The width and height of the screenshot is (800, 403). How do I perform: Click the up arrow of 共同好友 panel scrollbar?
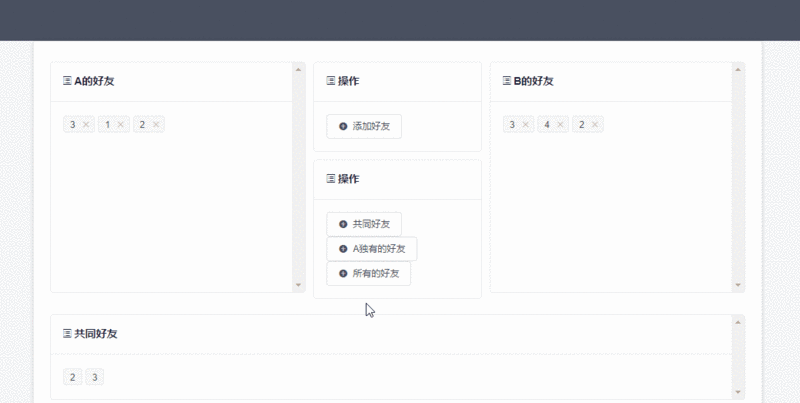(x=738, y=322)
